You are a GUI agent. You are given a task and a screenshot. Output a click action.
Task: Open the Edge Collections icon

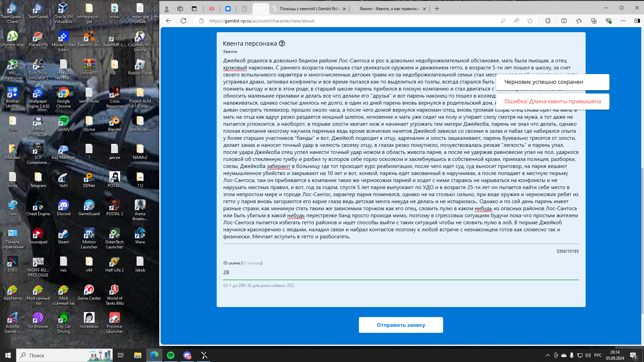[593, 21]
